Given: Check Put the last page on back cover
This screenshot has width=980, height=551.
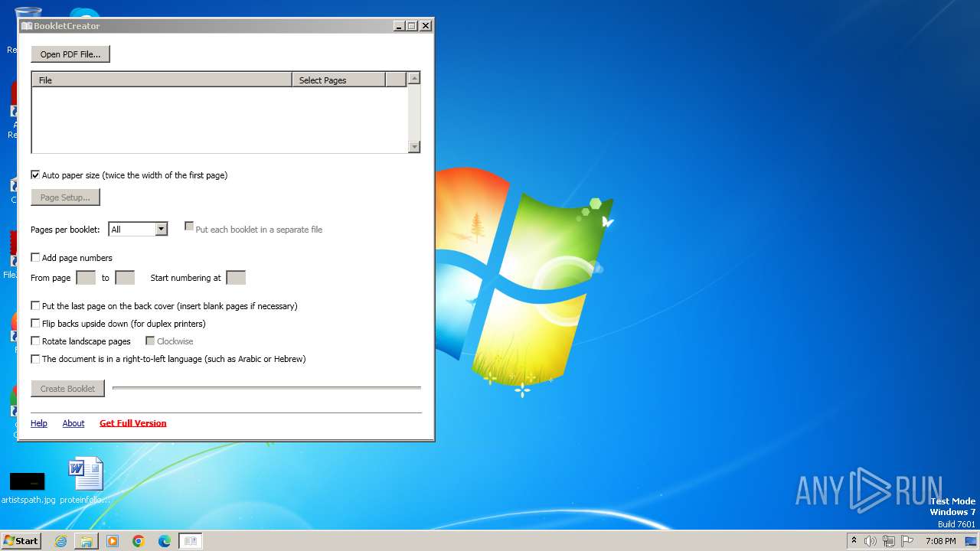Looking at the screenshot, I should [x=35, y=306].
